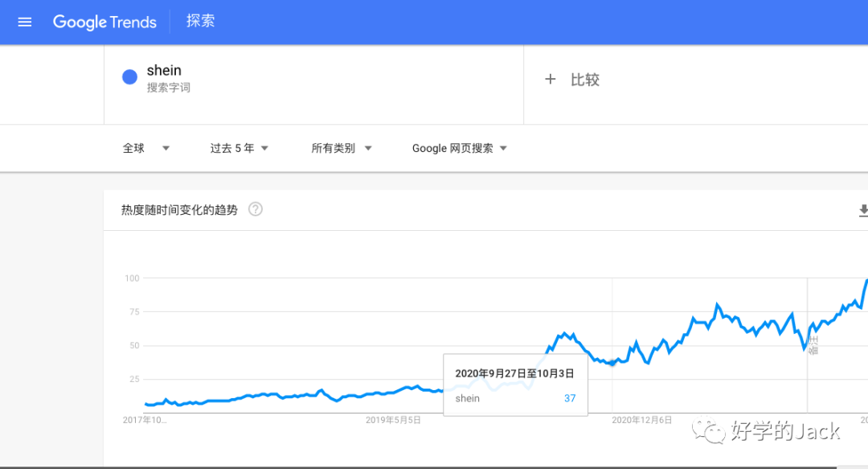Click the shein search term header
This screenshot has height=469, width=868.
tap(164, 70)
